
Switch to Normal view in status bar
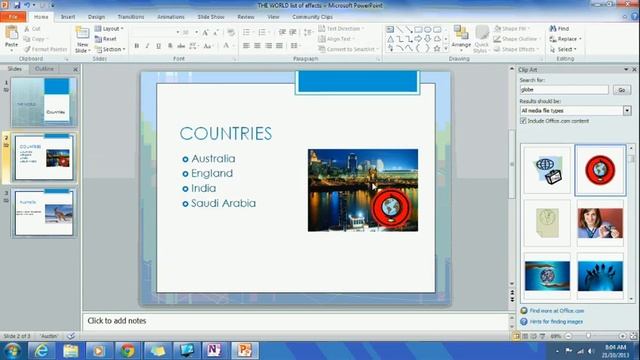(516, 336)
